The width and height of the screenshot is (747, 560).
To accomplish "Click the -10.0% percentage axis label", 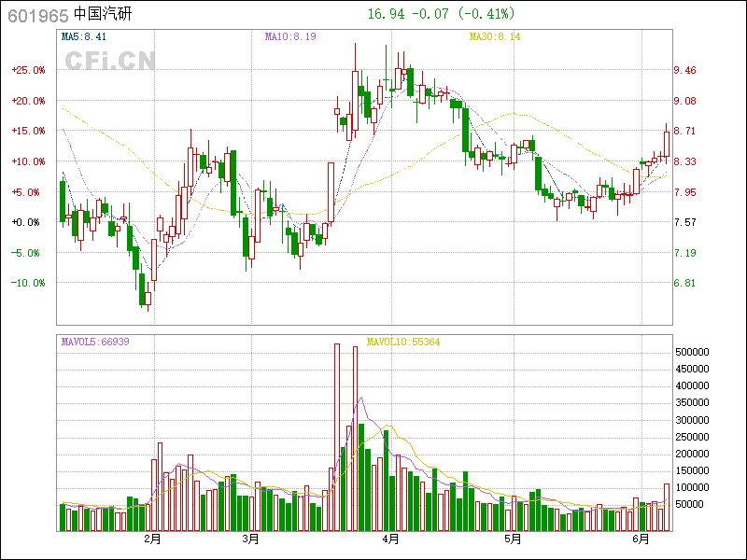I will [29, 283].
